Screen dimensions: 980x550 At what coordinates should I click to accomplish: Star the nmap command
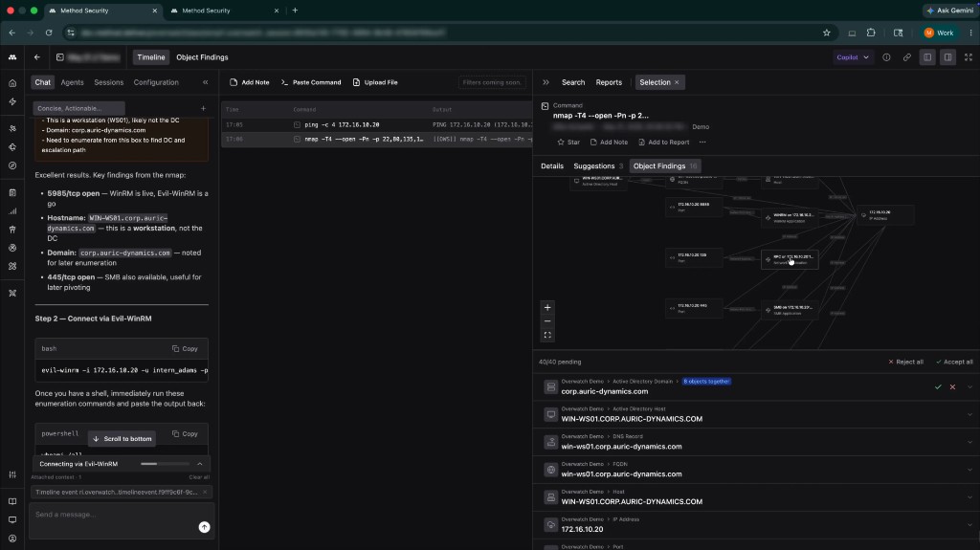568,142
